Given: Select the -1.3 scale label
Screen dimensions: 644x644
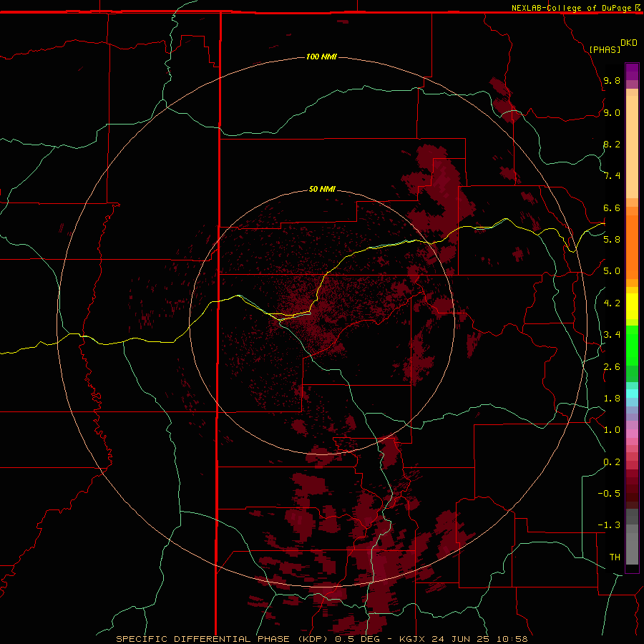Looking at the screenshot, I should coord(609,525).
